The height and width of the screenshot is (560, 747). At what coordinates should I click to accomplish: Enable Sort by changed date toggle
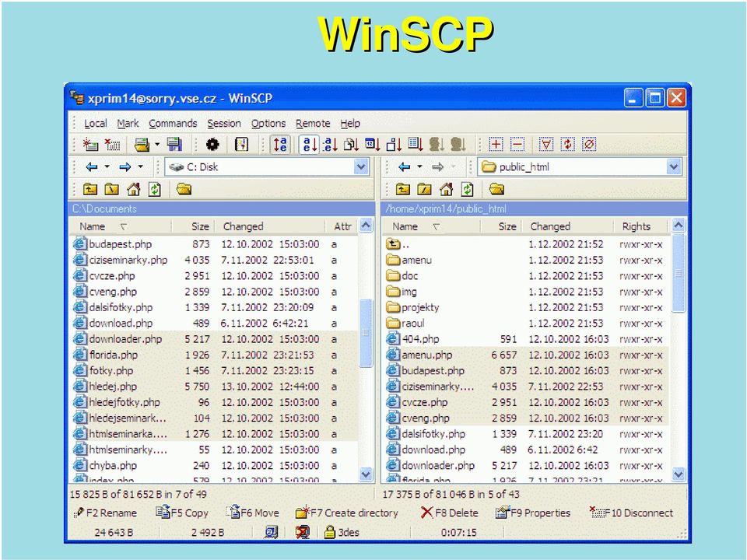372,145
